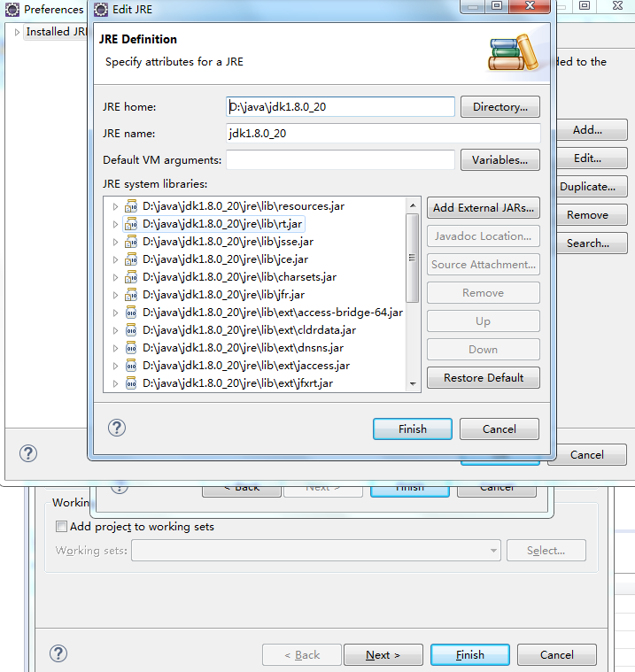Expand the rt.jar library node
The width and height of the screenshot is (635, 672).
point(115,224)
